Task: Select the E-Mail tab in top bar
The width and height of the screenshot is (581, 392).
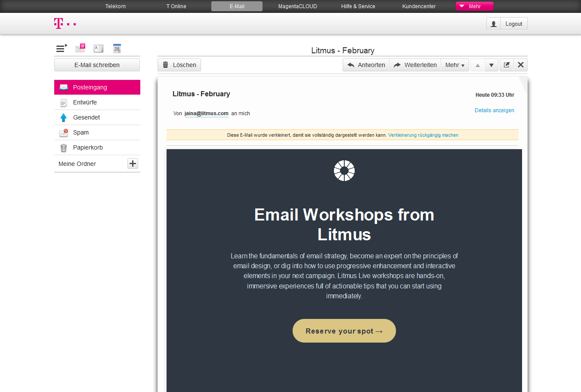Action: pyautogui.click(x=237, y=6)
